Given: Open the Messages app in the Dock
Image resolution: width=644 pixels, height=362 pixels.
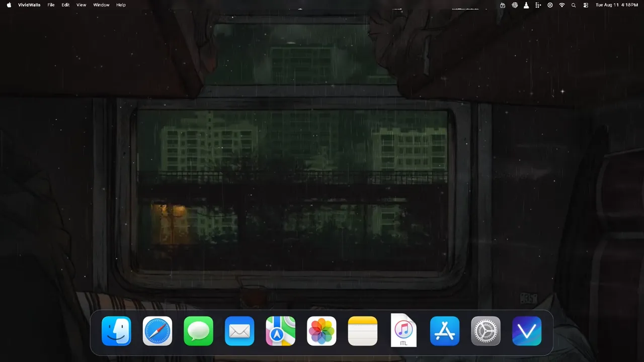Looking at the screenshot, I should tap(198, 331).
